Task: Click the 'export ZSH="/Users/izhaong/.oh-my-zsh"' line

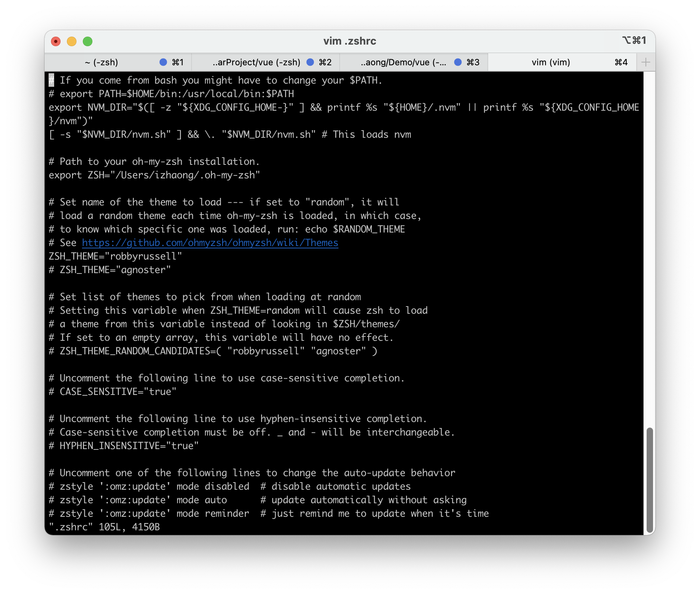Action: coord(154,175)
